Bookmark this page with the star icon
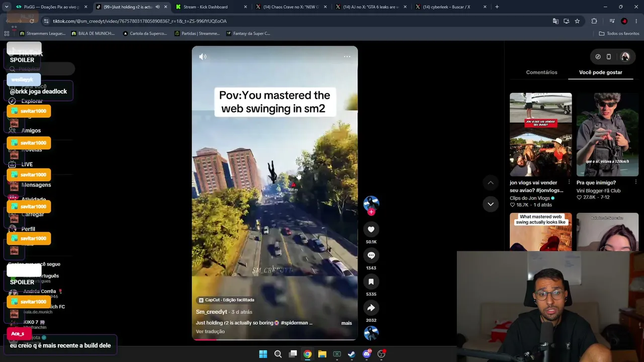644x362 pixels. [577, 21]
